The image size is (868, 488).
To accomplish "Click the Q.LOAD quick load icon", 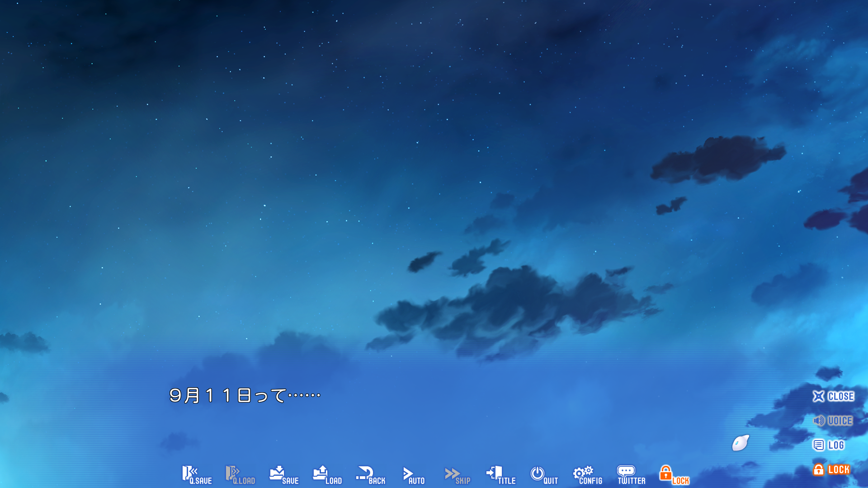I will point(240,475).
